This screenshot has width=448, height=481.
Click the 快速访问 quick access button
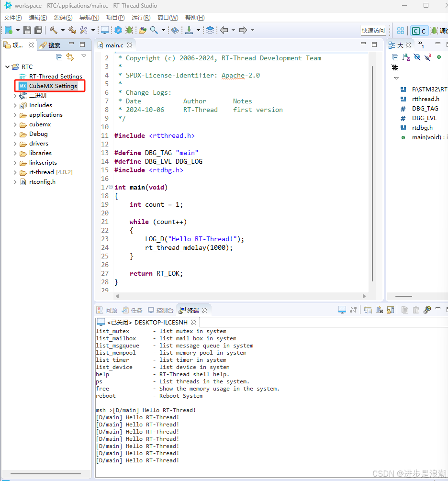click(373, 30)
